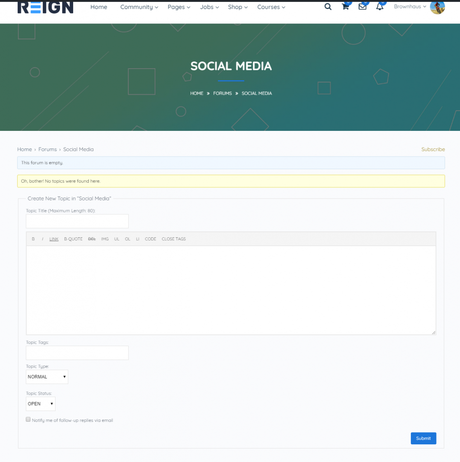This screenshot has height=462, width=460.
Task: Click the Topic Tags input field
Action: (77, 353)
